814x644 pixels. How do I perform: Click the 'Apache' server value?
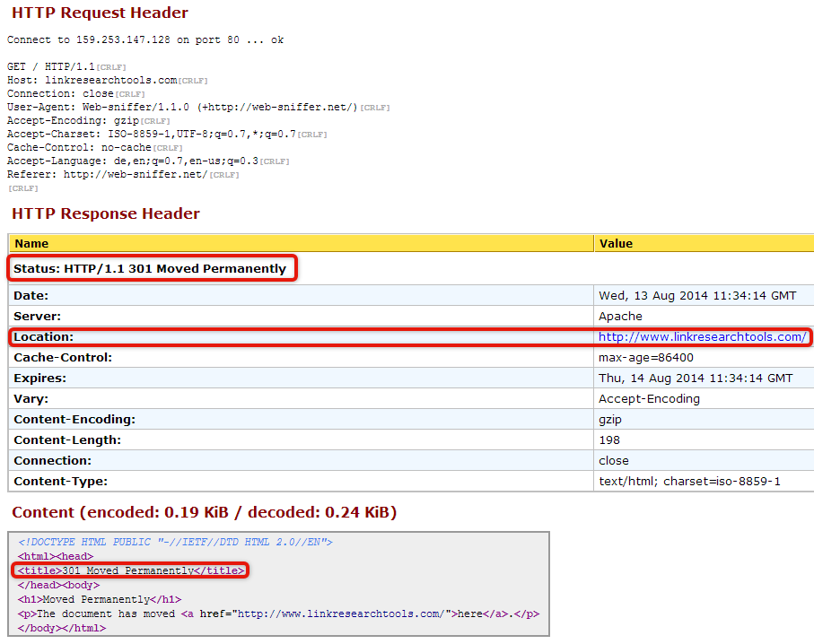pyautogui.click(x=620, y=317)
